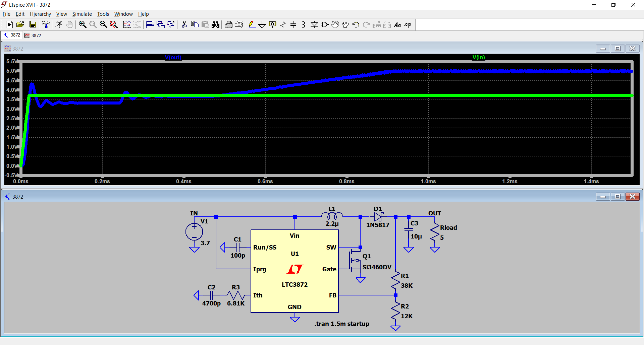Open the View menu

click(61, 14)
